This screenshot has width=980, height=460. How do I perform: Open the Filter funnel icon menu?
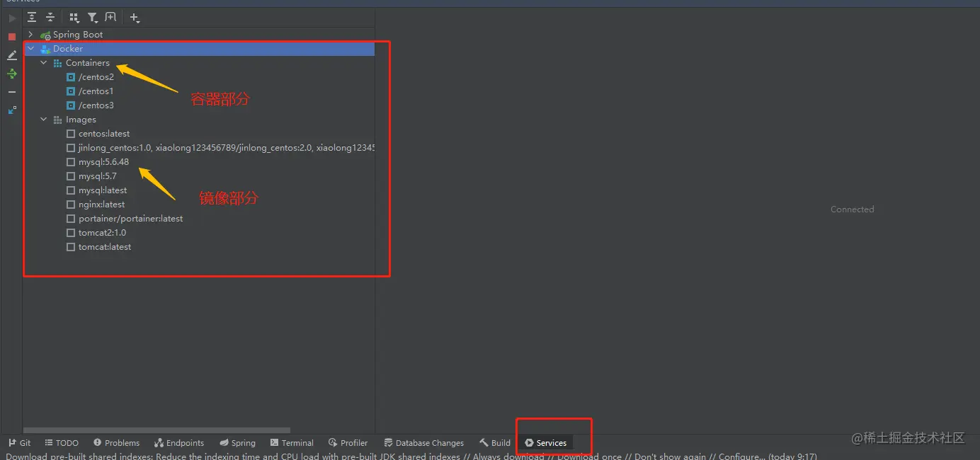click(93, 17)
